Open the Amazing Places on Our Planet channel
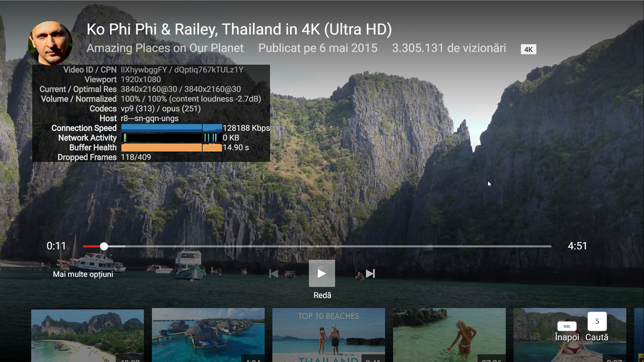644x362 pixels. [165, 48]
